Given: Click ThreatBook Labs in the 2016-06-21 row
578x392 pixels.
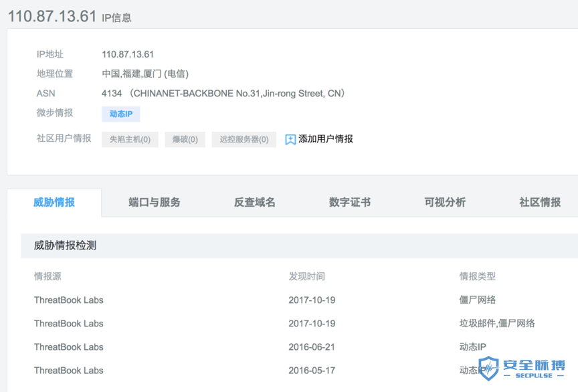Looking at the screenshot, I should [x=68, y=347].
